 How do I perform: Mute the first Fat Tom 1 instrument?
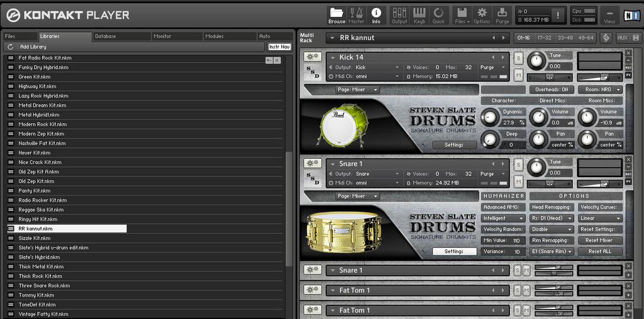[526, 291]
